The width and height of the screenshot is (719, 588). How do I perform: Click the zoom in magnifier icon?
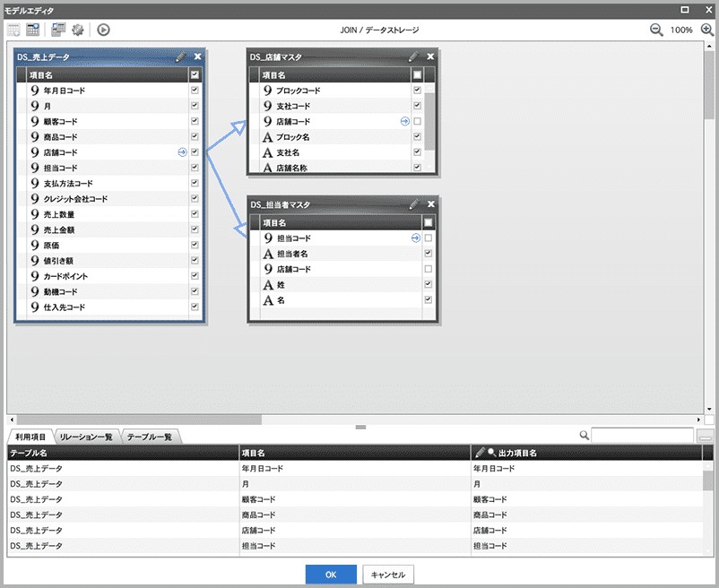[707, 30]
